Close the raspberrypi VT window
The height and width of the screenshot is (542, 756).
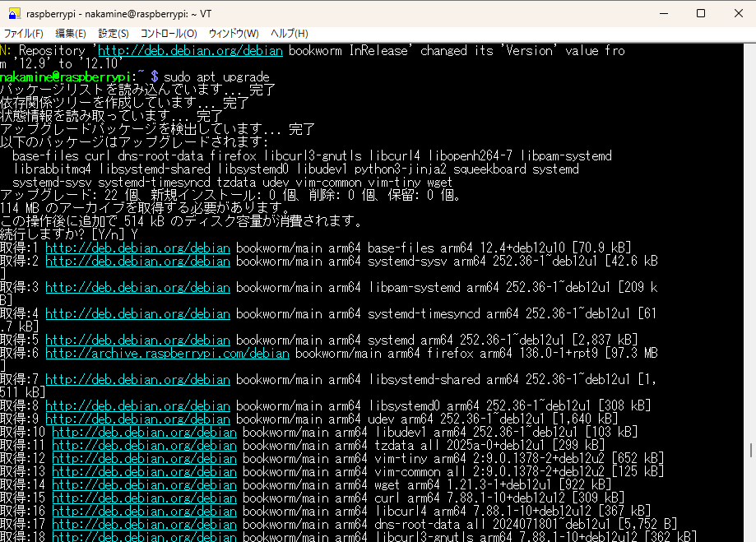point(737,13)
